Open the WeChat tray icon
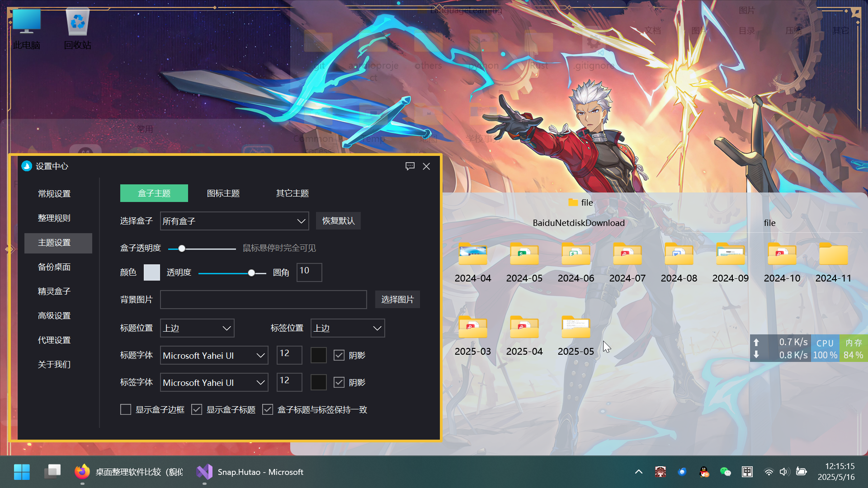 (x=726, y=472)
